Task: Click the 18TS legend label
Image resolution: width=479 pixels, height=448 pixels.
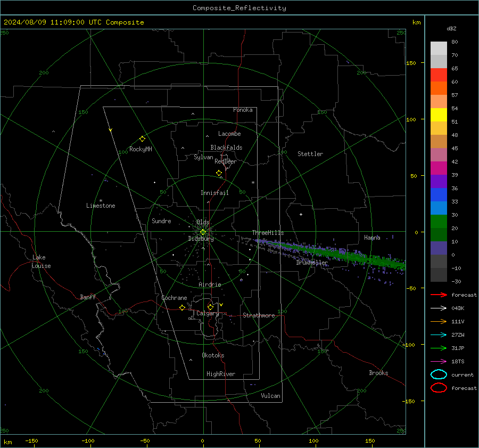Action: tap(458, 362)
